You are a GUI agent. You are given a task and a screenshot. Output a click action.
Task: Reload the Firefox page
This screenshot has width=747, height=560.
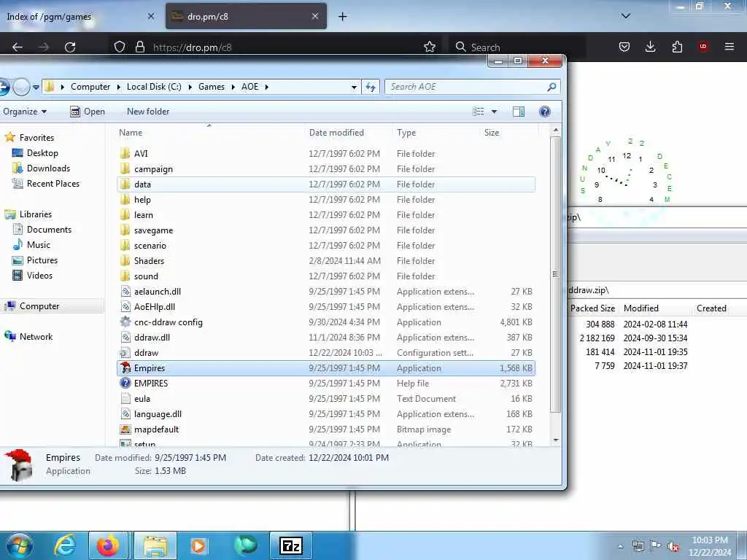tap(70, 47)
